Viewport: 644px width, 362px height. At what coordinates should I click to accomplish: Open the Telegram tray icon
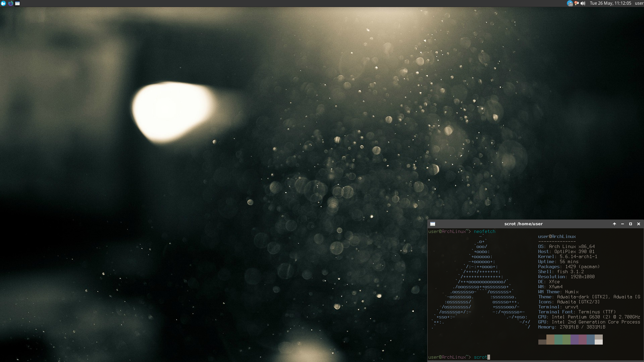(x=570, y=3)
